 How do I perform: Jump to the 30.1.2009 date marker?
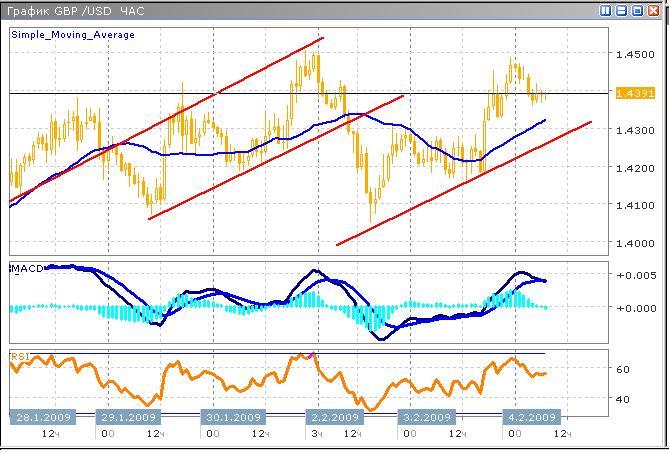(232, 417)
